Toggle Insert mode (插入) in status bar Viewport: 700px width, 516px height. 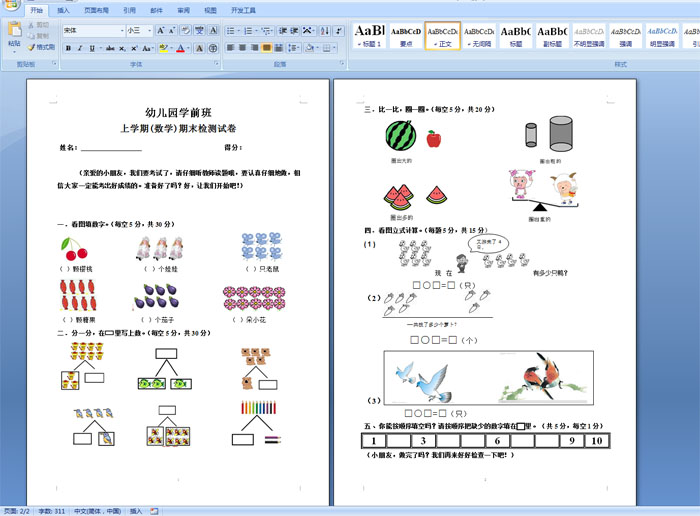click(136, 511)
